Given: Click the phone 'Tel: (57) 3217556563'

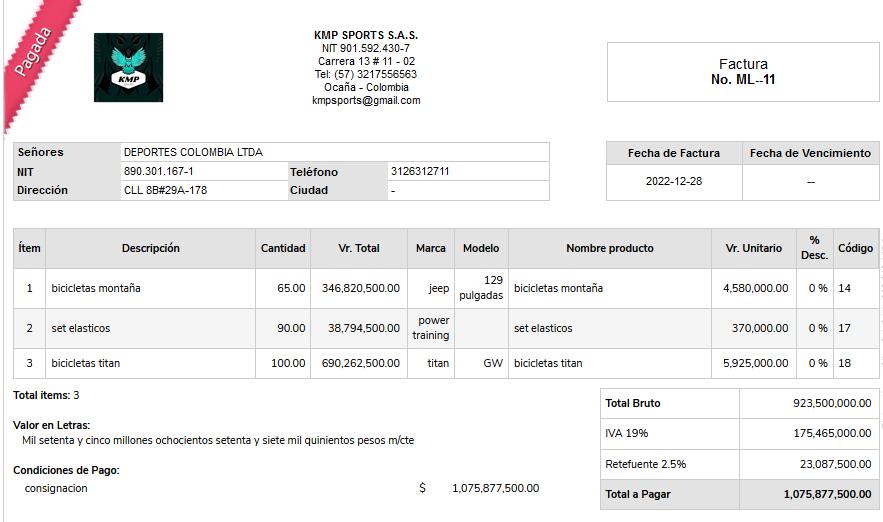Looking at the screenshot, I should pos(366,74).
